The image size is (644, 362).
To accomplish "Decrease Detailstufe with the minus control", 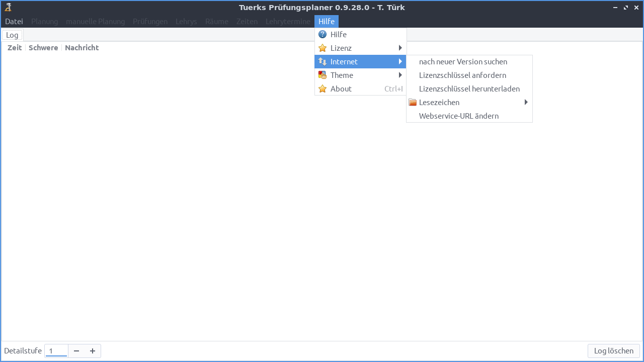I will coord(76,350).
